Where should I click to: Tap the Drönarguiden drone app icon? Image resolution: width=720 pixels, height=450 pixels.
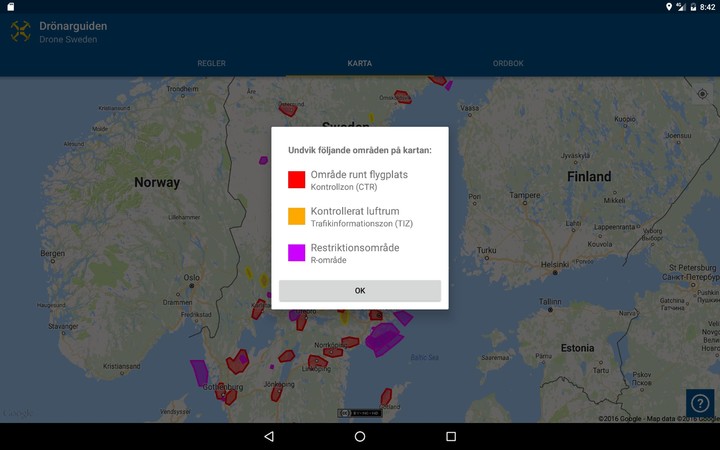coord(20,32)
